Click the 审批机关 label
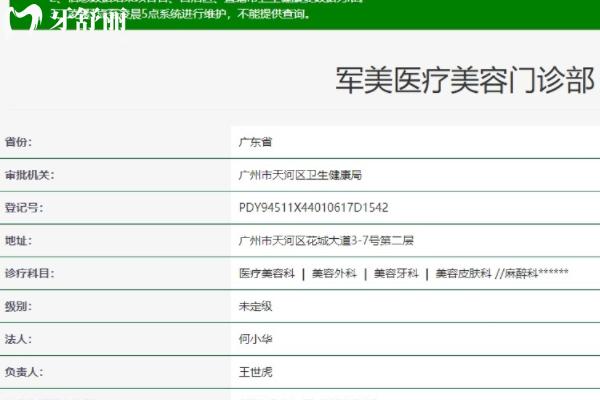The height and width of the screenshot is (400, 600). [x=29, y=175]
